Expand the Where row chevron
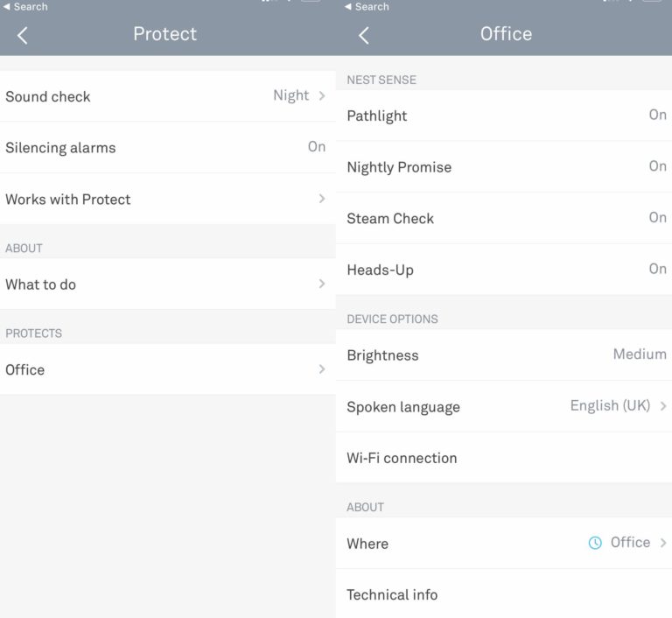This screenshot has width=672, height=618. tap(663, 543)
